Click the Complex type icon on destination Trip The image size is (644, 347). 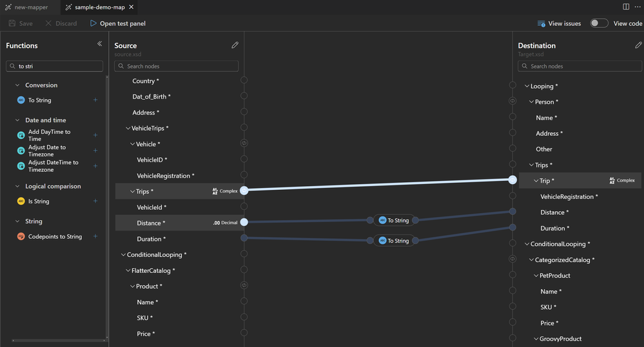612,180
